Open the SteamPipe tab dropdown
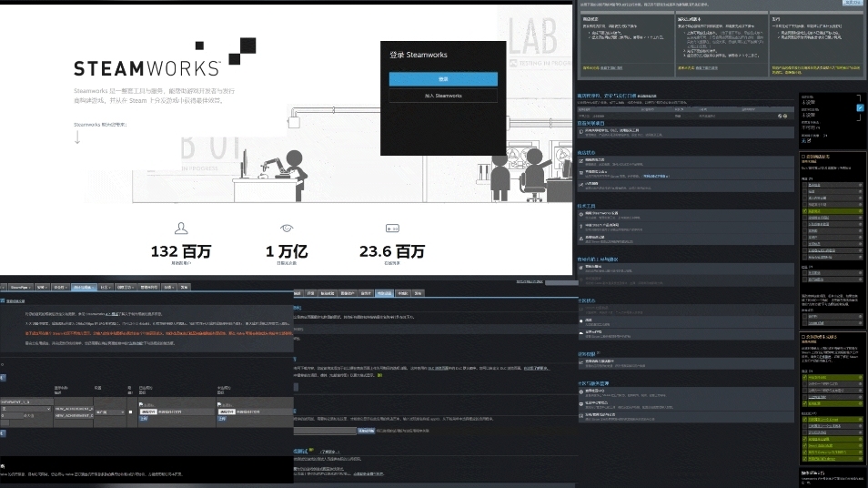 pos(21,287)
